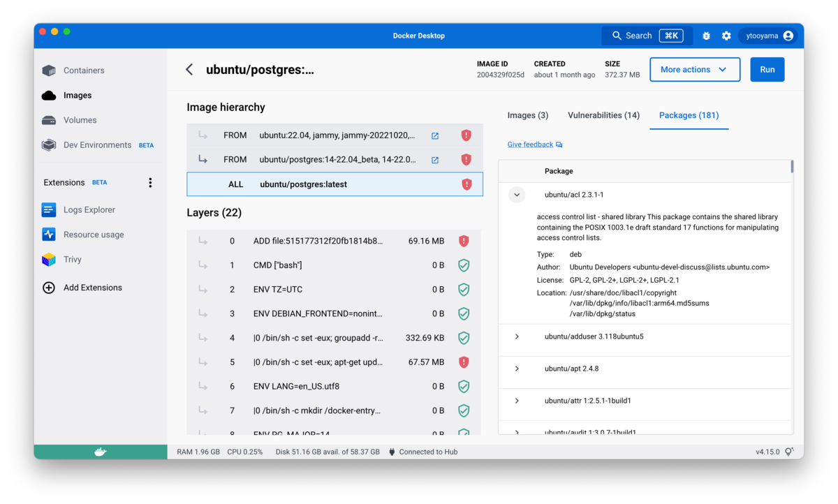Image resolution: width=838 pixels, height=504 pixels.
Task: Open the Logs Explorer extension icon
Action: tap(49, 209)
